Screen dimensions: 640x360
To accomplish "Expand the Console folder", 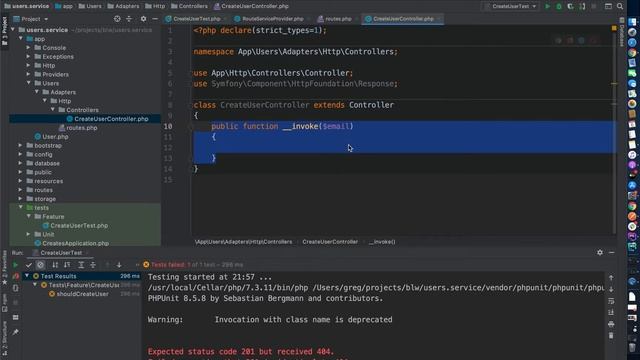I will coord(29,47).
